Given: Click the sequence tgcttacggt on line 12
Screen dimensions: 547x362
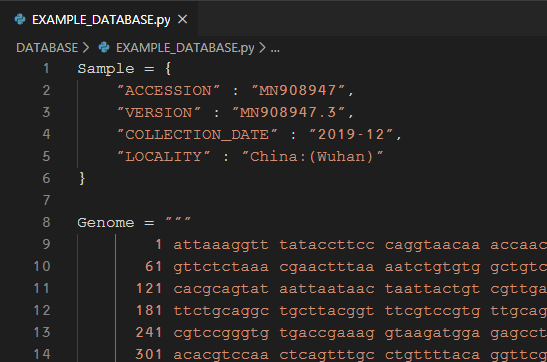Looking at the screenshot, I should click(x=327, y=311).
